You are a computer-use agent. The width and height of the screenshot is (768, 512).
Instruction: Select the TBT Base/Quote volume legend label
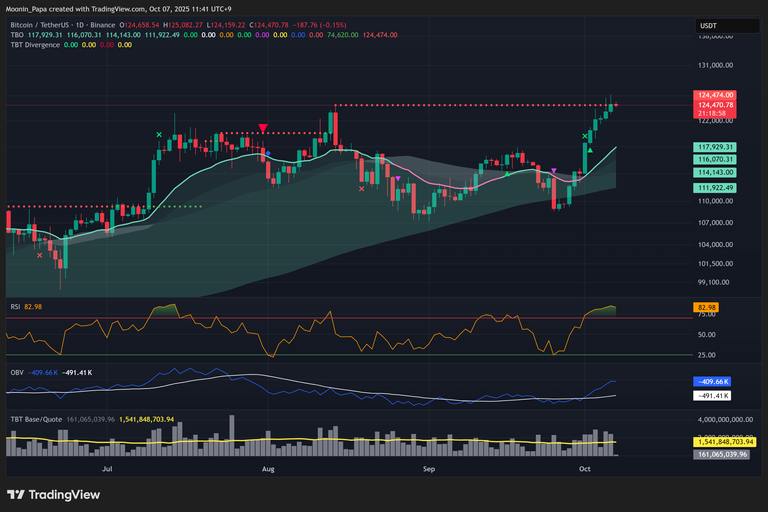[39, 419]
